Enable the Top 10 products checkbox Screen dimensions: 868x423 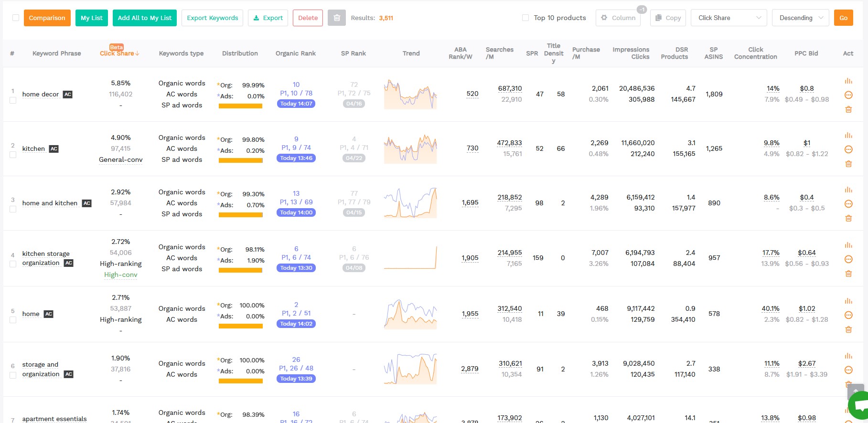525,18
